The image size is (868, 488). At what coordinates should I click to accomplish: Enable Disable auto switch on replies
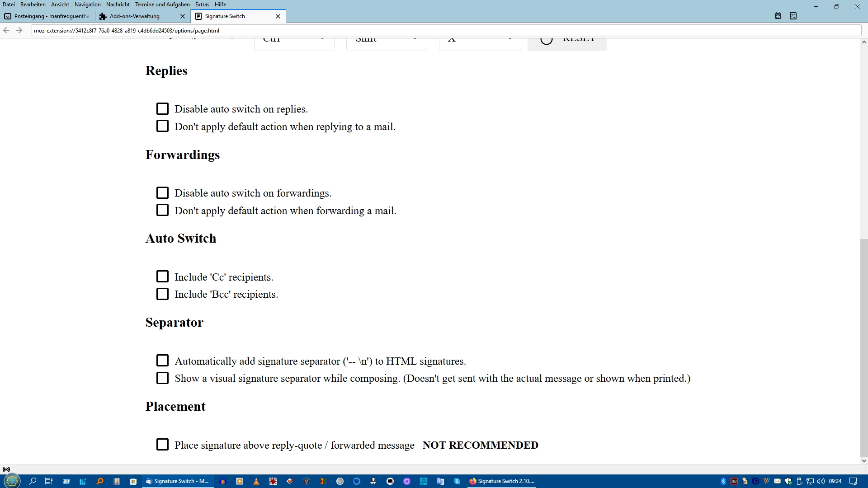coord(162,109)
